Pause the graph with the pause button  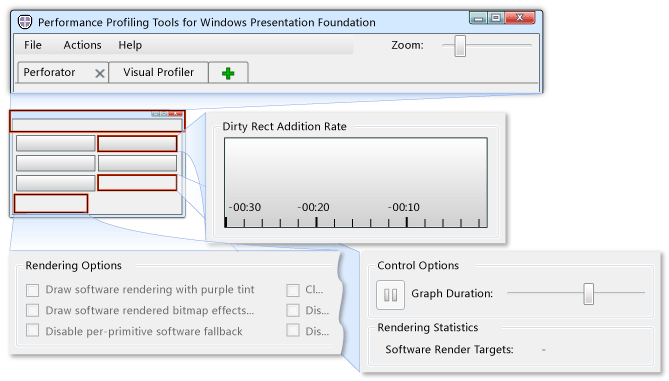390,294
